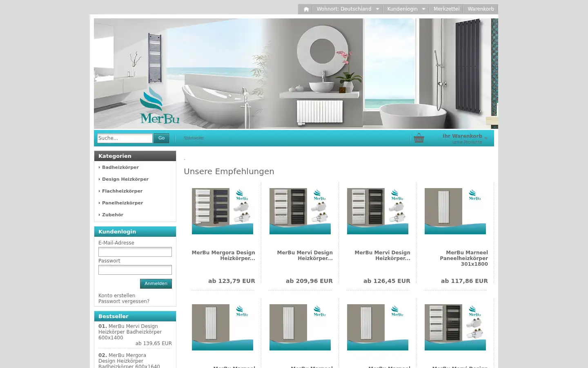588x368 pixels.
Task: Open the Zubehör category
Action: click(112, 215)
